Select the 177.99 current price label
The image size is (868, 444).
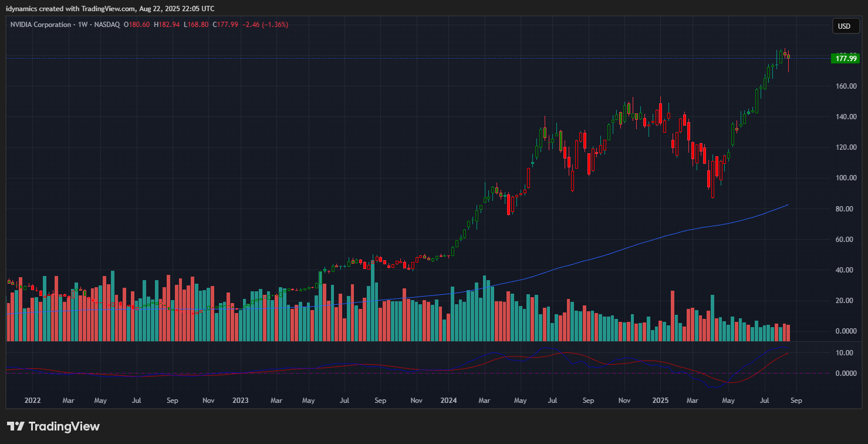tap(847, 58)
